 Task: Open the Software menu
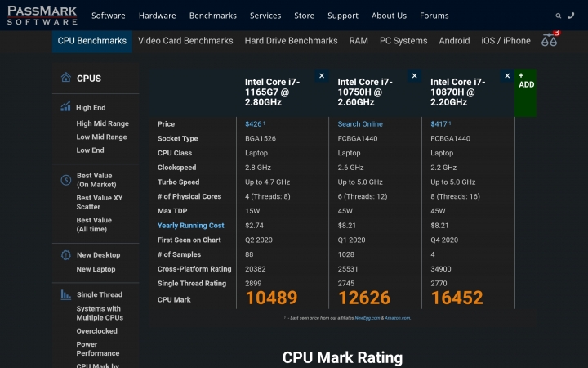click(109, 16)
